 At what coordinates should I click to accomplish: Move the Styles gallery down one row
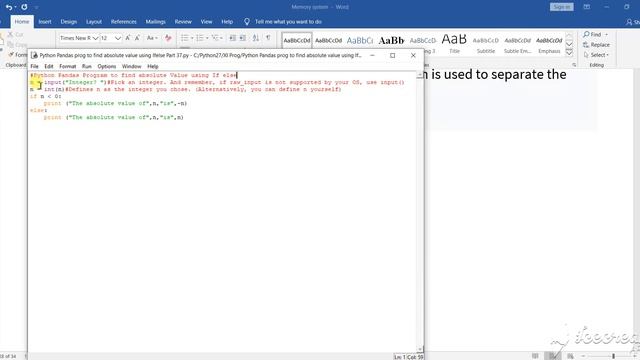pyautogui.click(x=569, y=44)
